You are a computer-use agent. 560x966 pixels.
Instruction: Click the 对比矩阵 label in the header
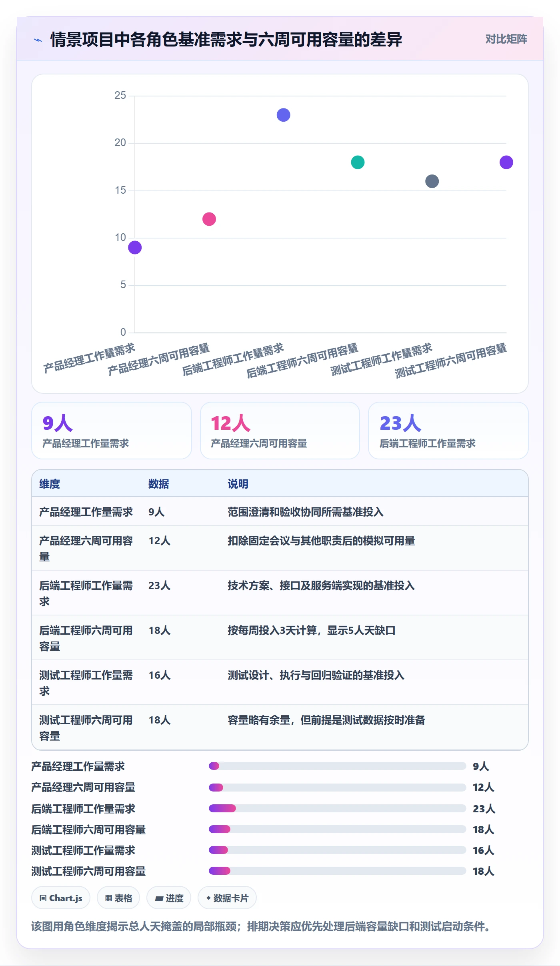[506, 39]
